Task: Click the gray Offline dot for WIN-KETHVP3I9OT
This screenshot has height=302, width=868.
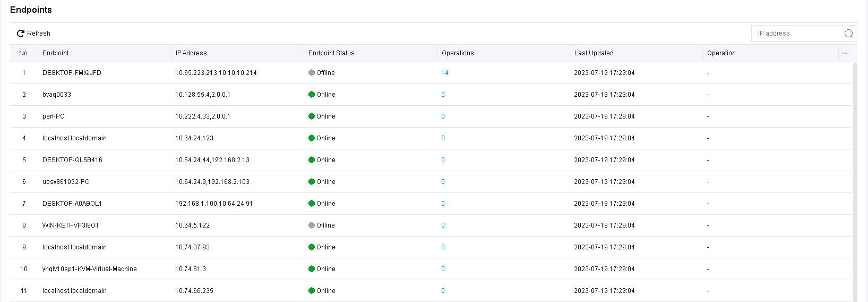Action: click(312, 225)
